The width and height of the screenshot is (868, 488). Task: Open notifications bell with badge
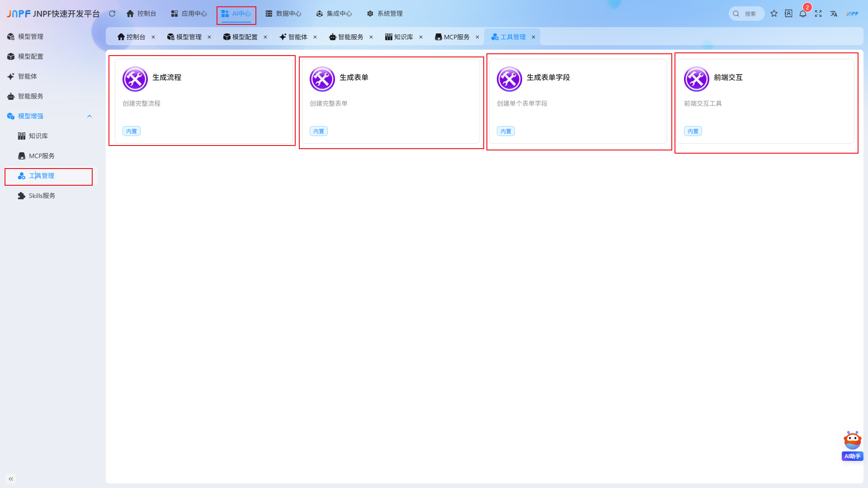[803, 14]
